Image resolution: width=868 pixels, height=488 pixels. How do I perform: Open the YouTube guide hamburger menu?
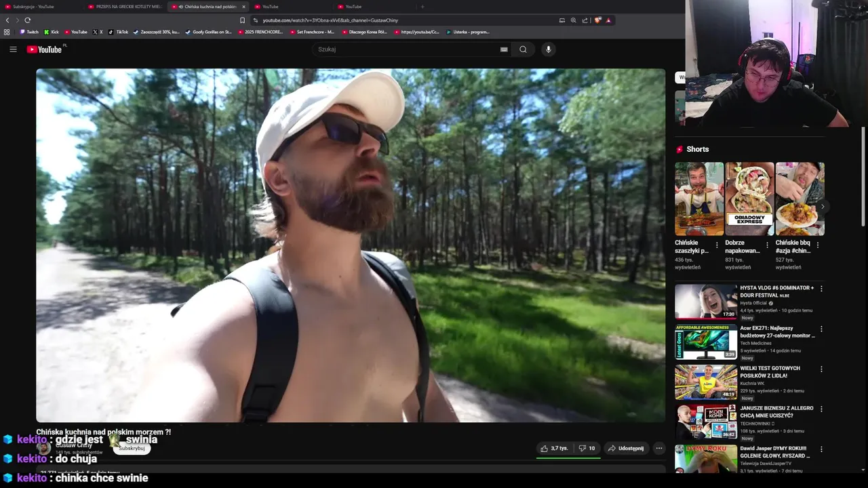coord(13,49)
